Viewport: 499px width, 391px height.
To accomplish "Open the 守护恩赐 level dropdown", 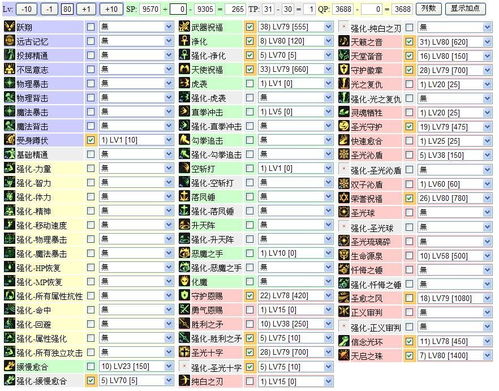I will point(296,295).
